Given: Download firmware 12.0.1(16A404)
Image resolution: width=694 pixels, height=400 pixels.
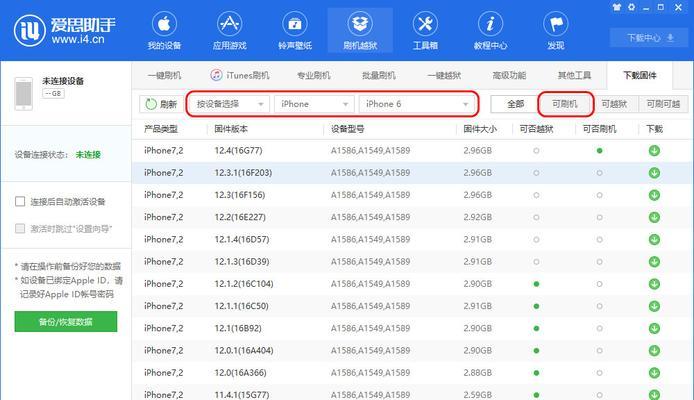Looking at the screenshot, I should [654, 350].
